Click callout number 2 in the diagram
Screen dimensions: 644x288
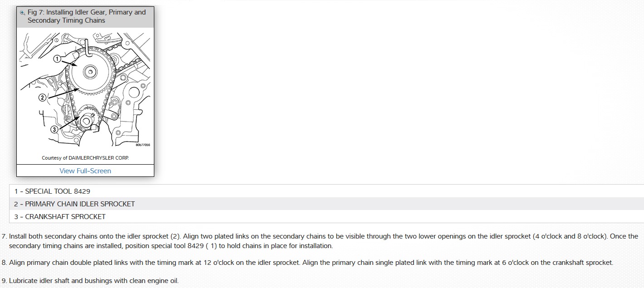(42, 97)
